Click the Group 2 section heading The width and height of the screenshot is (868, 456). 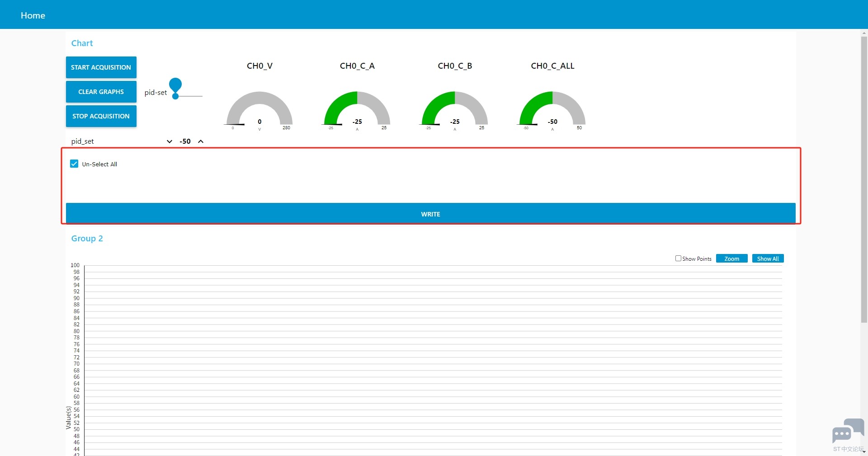[x=87, y=239]
